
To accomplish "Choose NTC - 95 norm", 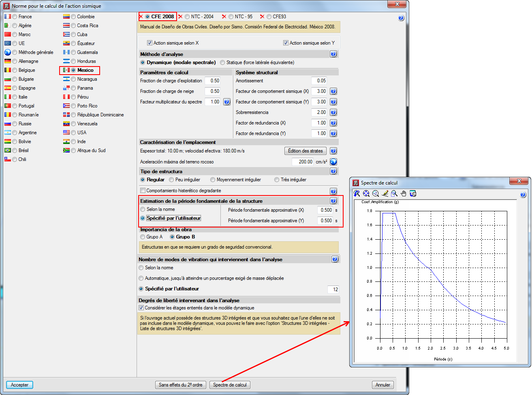I will [231, 17].
